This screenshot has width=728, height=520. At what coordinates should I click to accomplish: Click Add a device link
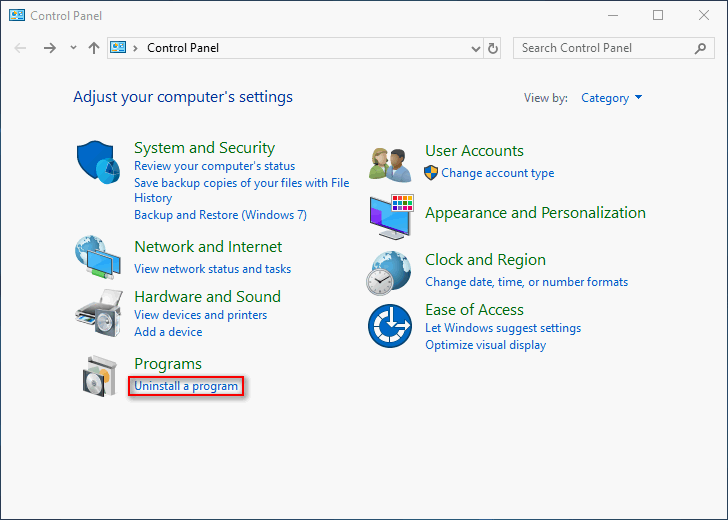[x=168, y=332]
